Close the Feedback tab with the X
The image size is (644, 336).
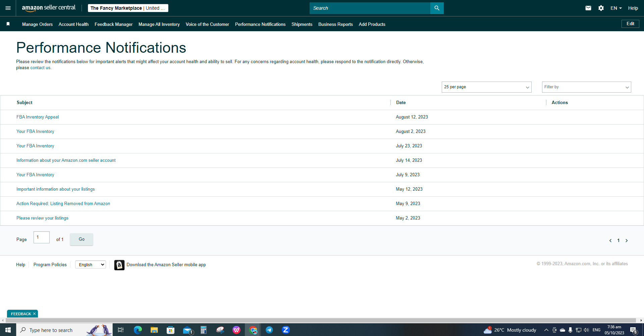pos(34,314)
